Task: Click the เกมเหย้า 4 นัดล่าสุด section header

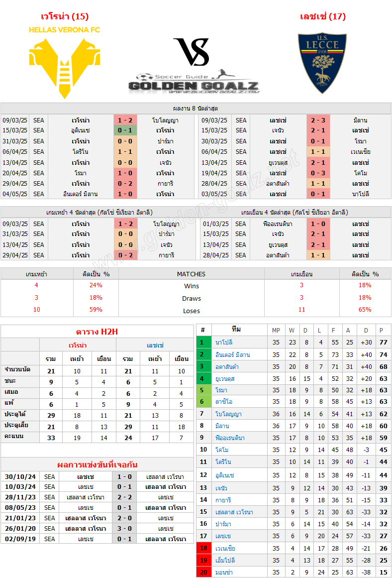Action: (x=99, y=212)
